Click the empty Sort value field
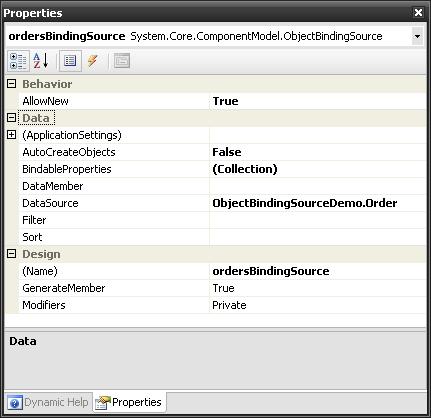This screenshot has height=418, width=431. pyautogui.click(x=317, y=237)
